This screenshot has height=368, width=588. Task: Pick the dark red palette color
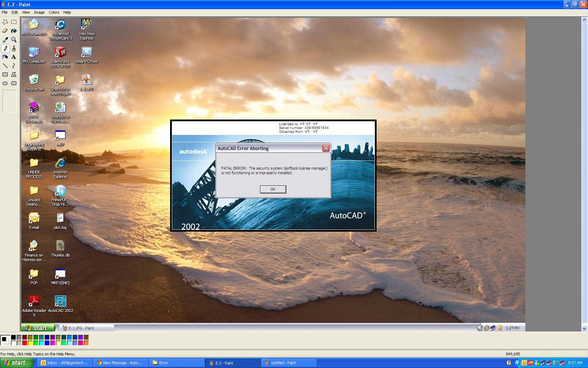point(24,337)
